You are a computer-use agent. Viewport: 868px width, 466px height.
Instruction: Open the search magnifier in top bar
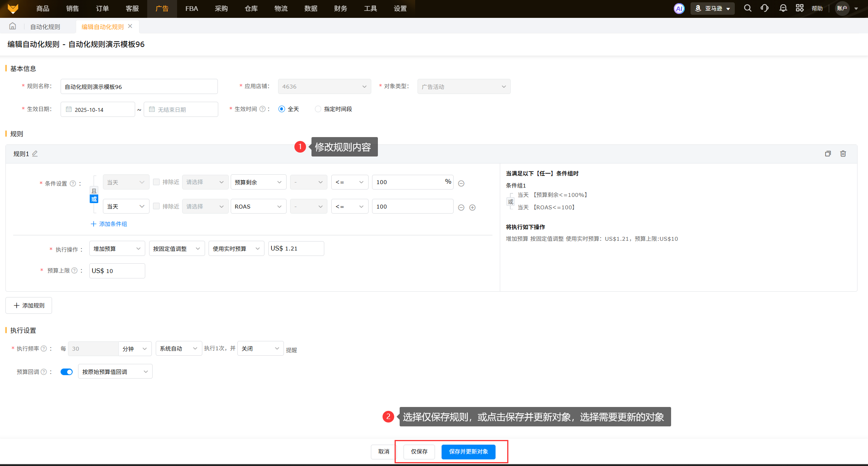pos(747,8)
